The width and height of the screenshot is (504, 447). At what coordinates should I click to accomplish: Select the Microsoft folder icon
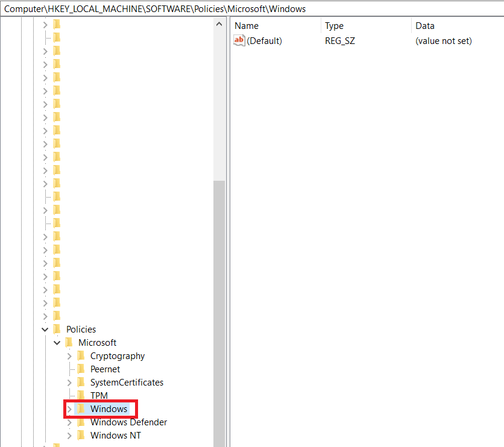coord(69,342)
